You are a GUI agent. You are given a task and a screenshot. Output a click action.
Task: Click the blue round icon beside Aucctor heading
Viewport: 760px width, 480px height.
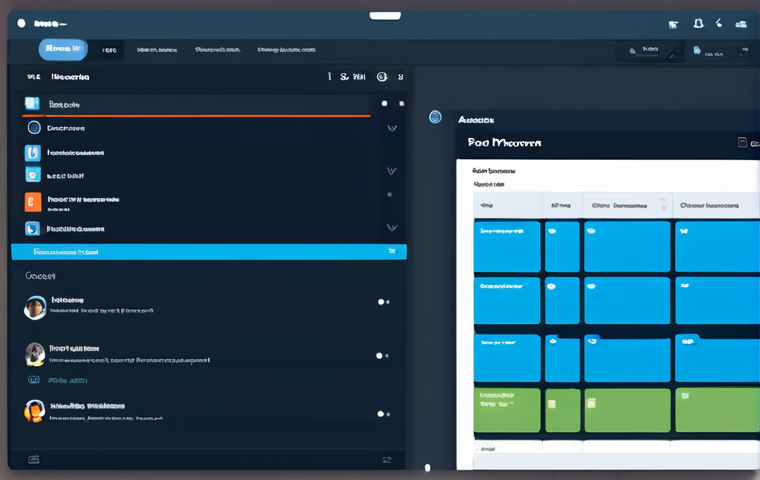point(435,117)
